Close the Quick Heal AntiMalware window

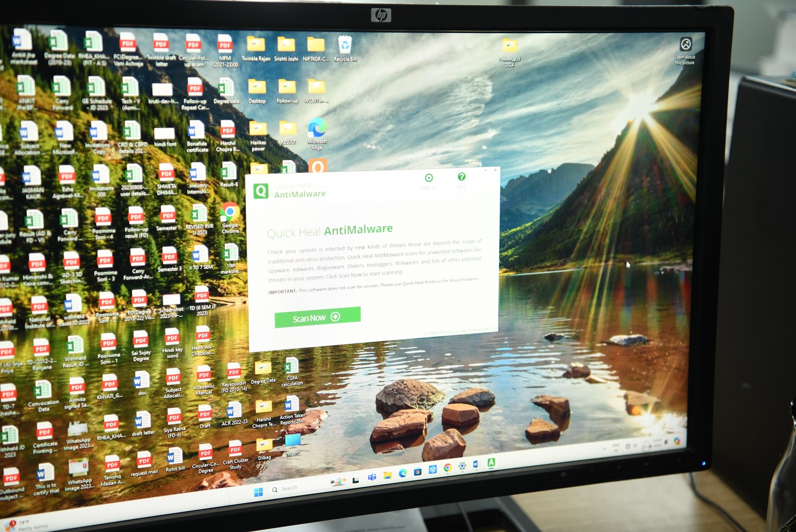(495, 171)
